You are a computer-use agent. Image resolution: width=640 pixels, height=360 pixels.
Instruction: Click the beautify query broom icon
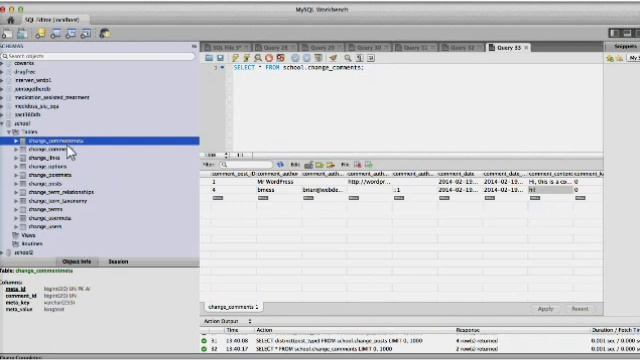(333, 58)
